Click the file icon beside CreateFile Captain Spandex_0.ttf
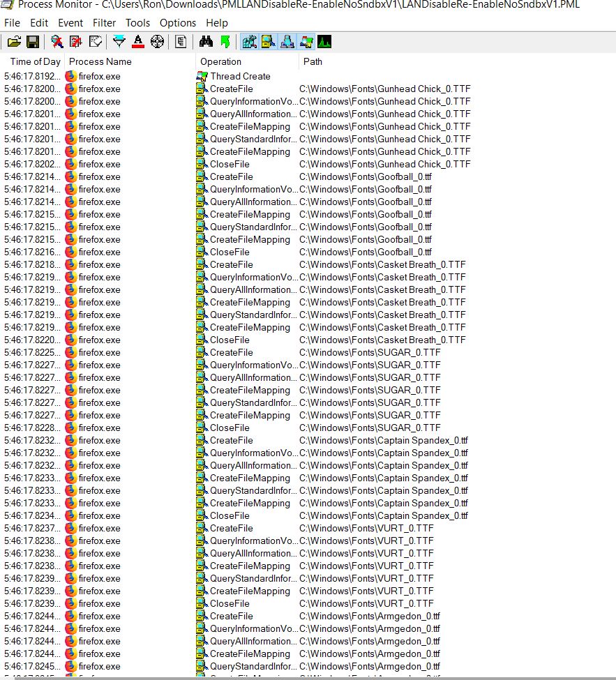This screenshot has height=680, width=616. 202,441
